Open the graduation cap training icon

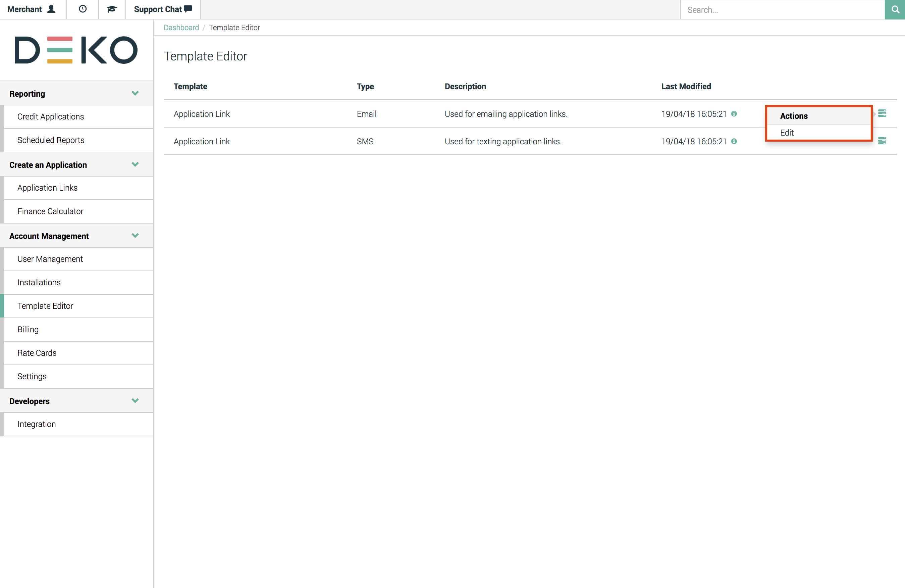[x=111, y=9]
